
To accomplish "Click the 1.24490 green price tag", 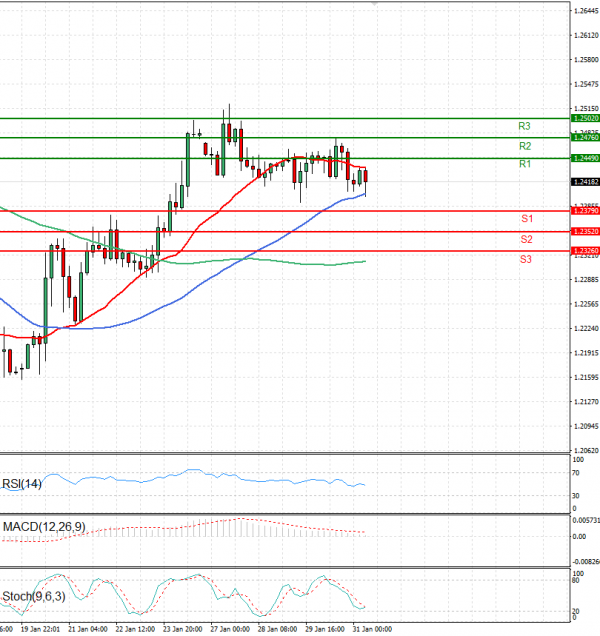I will click(x=585, y=158).
